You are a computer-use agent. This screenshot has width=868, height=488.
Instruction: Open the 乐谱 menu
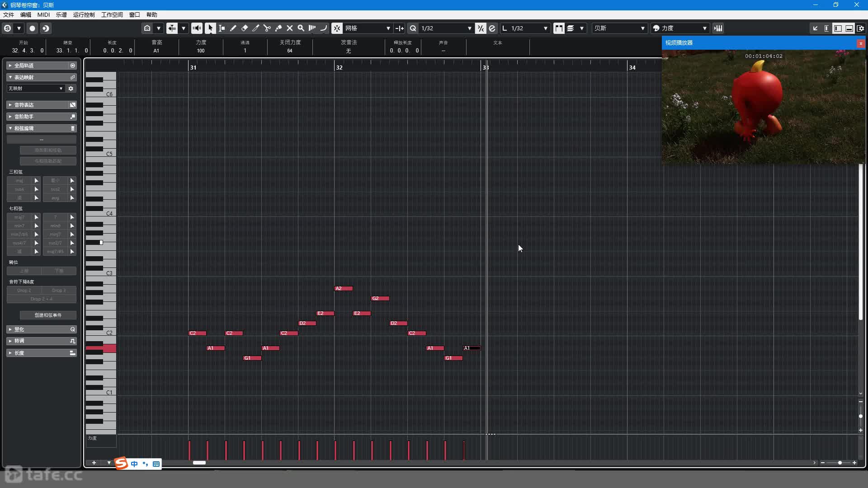pyautogui.click(x=61, y=14)
